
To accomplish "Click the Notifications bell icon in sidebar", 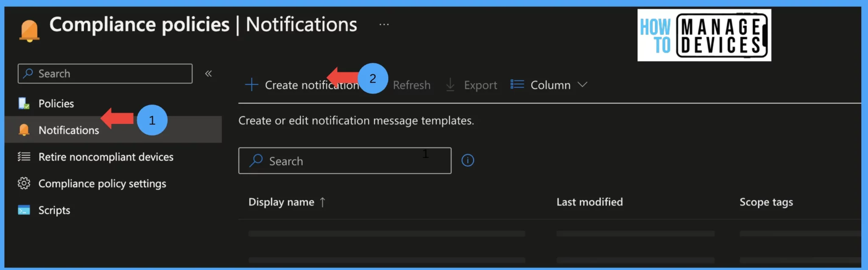I will click(24, 130).
